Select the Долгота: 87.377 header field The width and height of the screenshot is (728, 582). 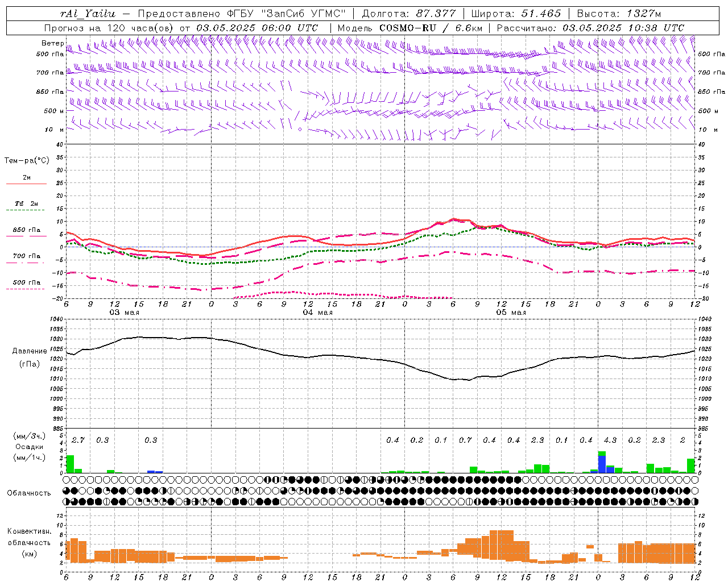pos(408,14)
